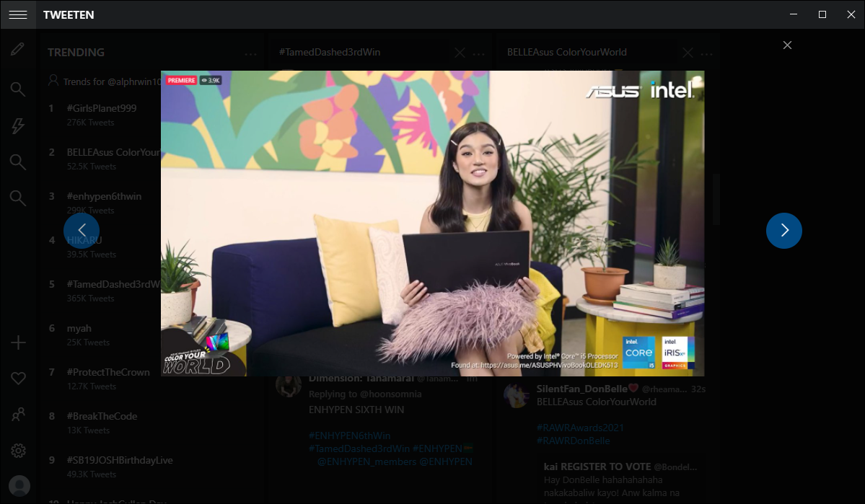Open the #SB19JOSHBirthdayLive trend

pos(120,460)
